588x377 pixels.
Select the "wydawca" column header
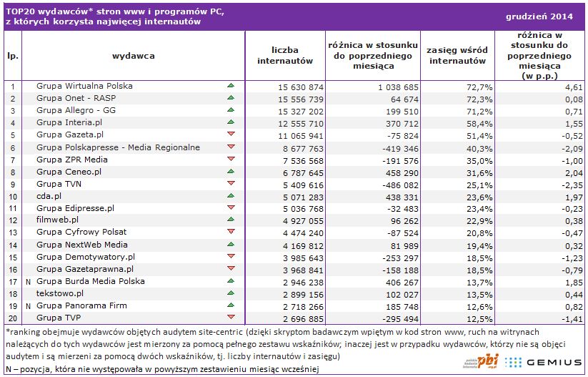click(133, 55)
